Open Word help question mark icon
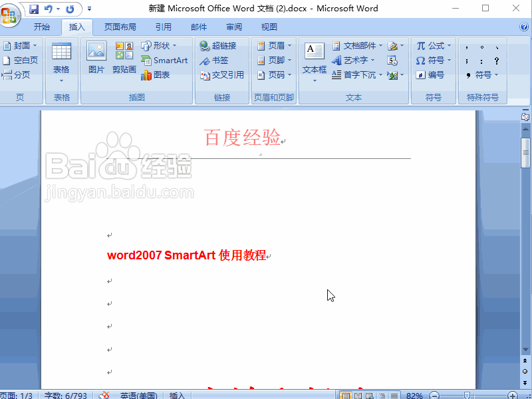The height and width of the screenshot is (399, 532). click(x=524, y=27)
